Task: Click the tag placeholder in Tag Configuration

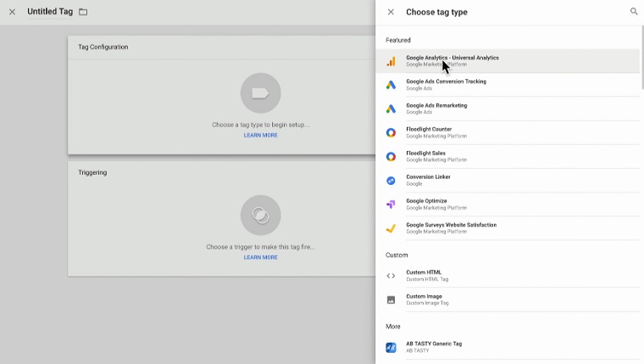Action: 260,93
